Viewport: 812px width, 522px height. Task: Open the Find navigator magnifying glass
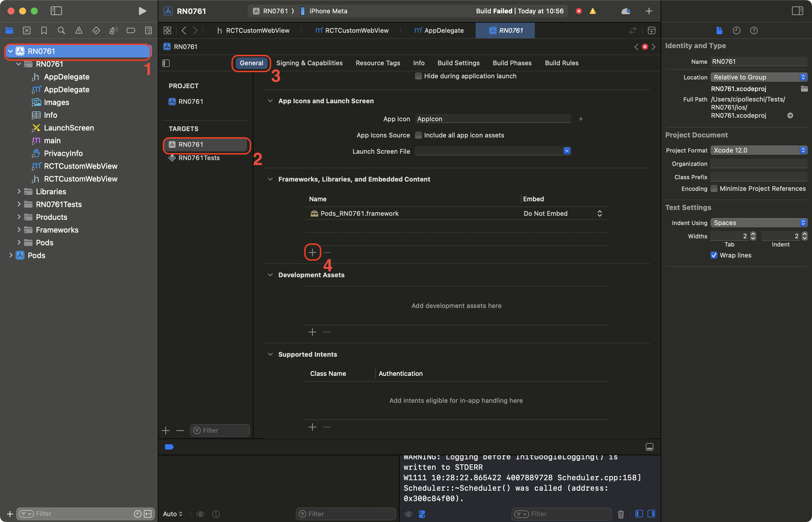pyautogui.click(x=61, y=30)
